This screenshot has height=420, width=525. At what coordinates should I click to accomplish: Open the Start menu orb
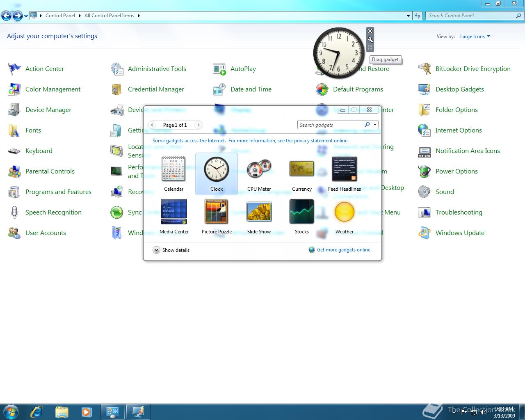click(11, 411)
